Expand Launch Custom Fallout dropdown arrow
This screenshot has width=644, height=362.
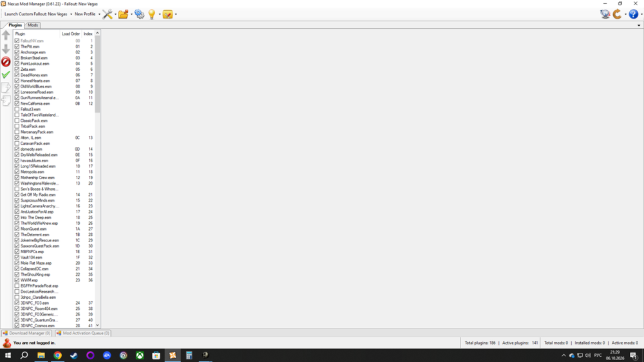pos(71,14)
